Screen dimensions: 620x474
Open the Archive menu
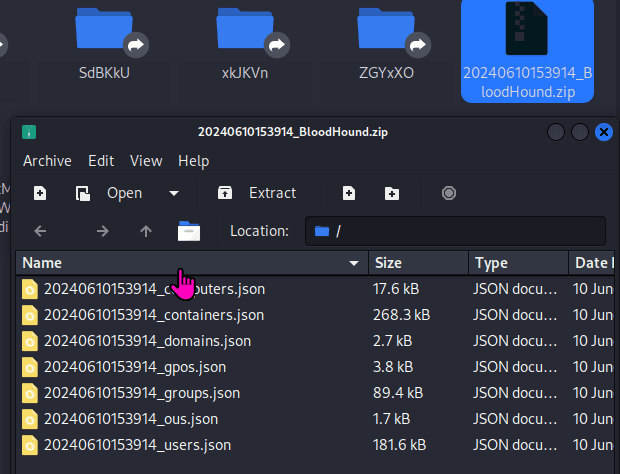pyautogui.click(x=47, y=160)
